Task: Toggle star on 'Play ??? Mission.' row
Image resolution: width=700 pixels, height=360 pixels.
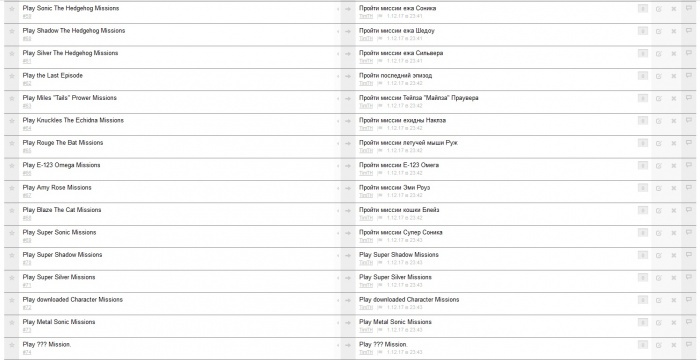Action: (x=12, y=345)
